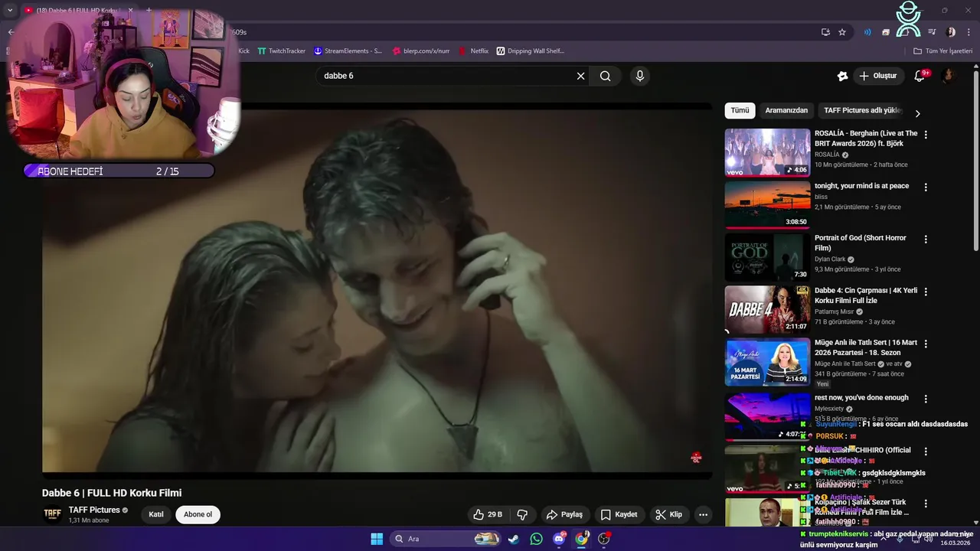Open options for Portrait of God video
Viewport: 980px width, 551px height.
click(x=926, y=239)
